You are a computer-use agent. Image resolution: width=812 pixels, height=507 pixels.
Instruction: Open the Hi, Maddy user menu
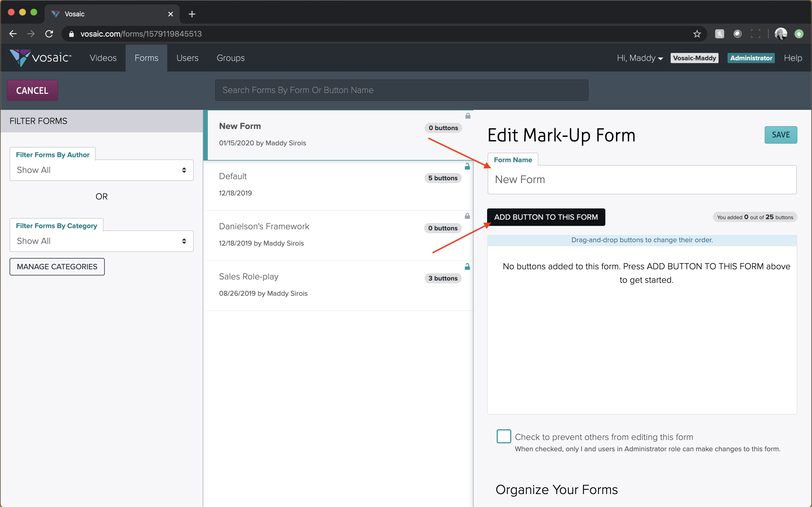pyautogui.click(x=640, y=58)
